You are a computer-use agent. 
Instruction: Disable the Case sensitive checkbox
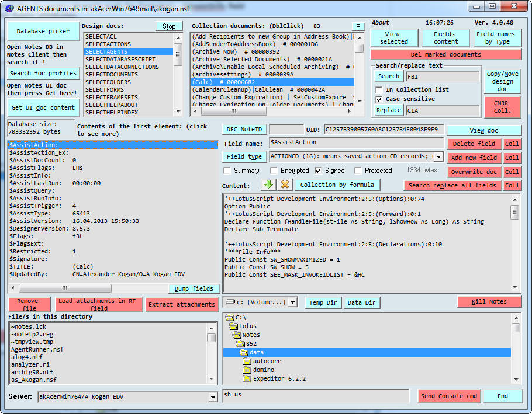tap(379, 99)
